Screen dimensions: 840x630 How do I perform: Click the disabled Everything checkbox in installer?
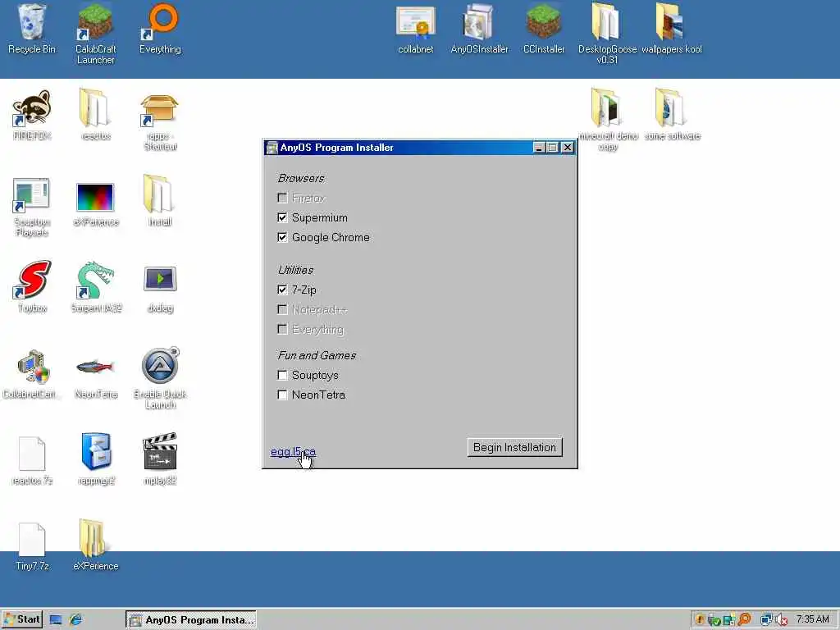(282, 329)
